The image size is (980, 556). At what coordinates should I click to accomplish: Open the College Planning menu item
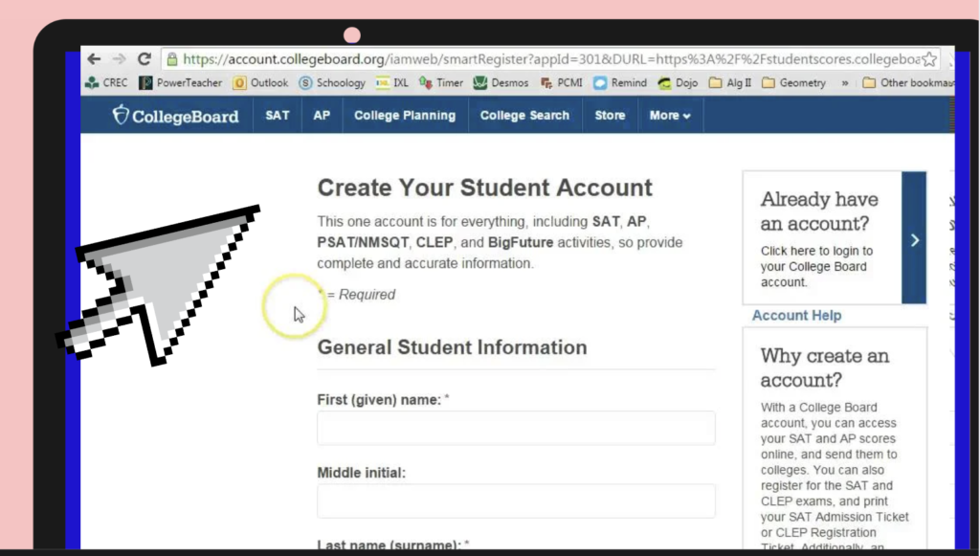(405, 116)
